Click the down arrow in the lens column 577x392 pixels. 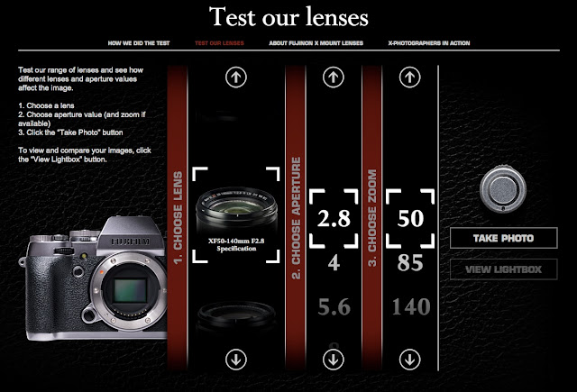pos(236,360)
